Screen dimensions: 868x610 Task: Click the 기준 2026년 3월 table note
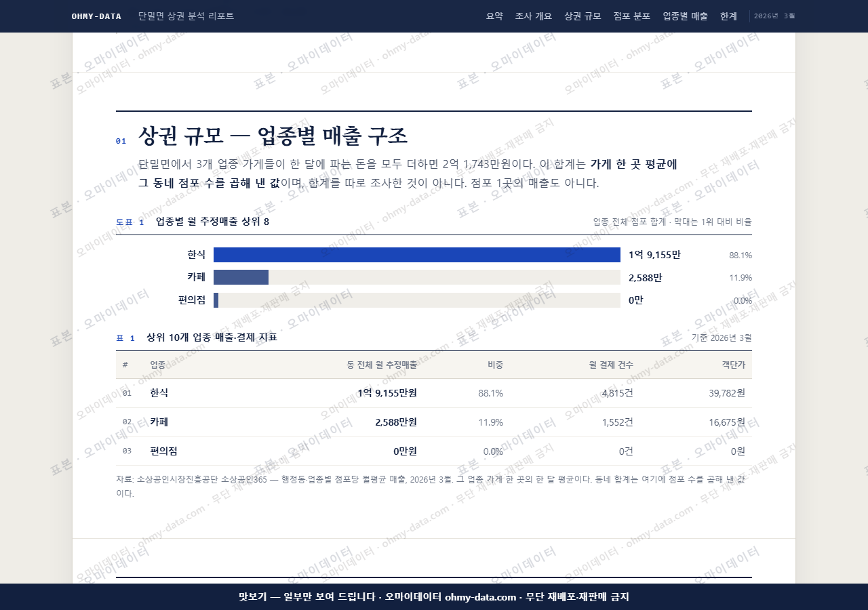722,338
